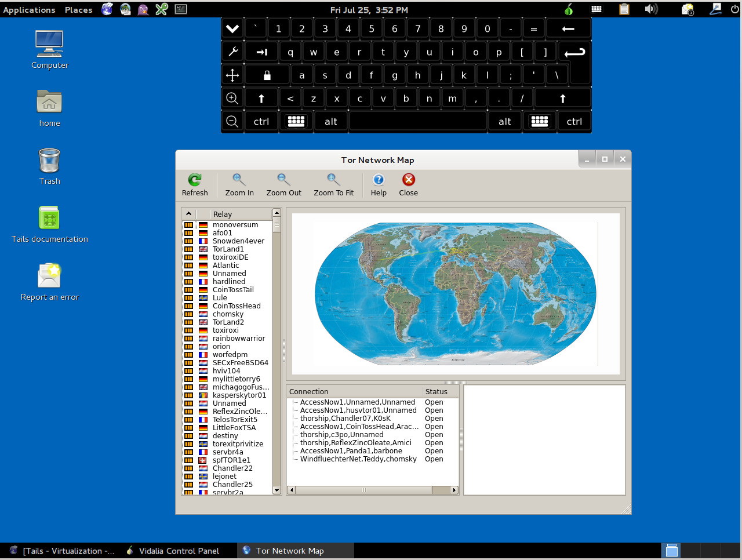This screenshot has width=742, height=560.
Task: Open the wrench settings icon on the on-screen keyboard
Action: 232,52
